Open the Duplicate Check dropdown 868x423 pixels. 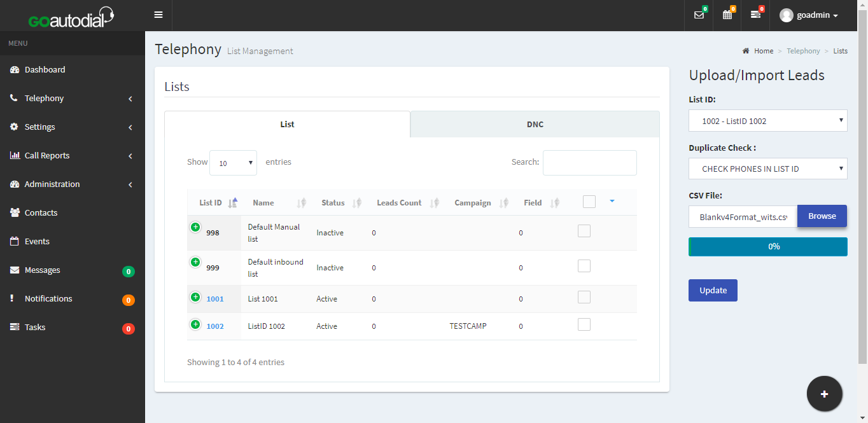point(768,169)
